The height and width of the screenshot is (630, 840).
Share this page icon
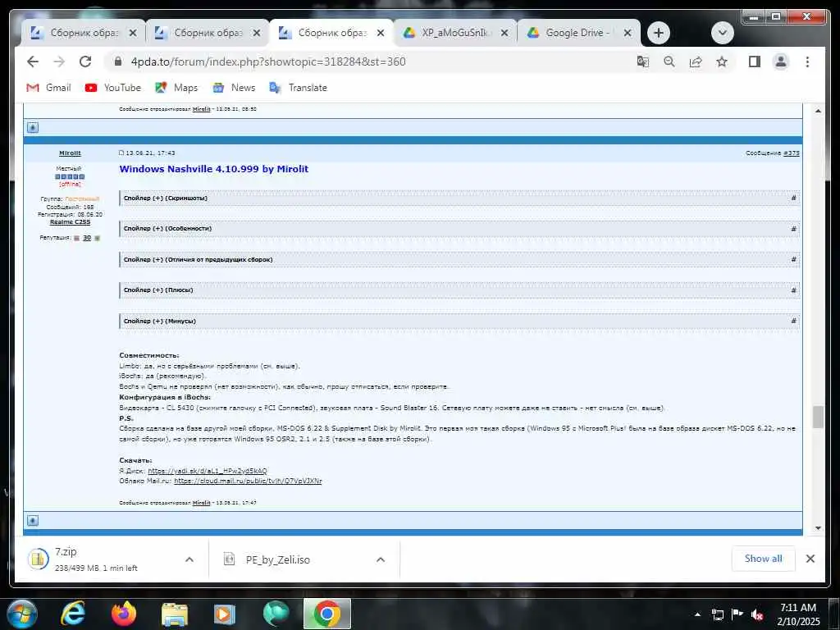point(696,62)
